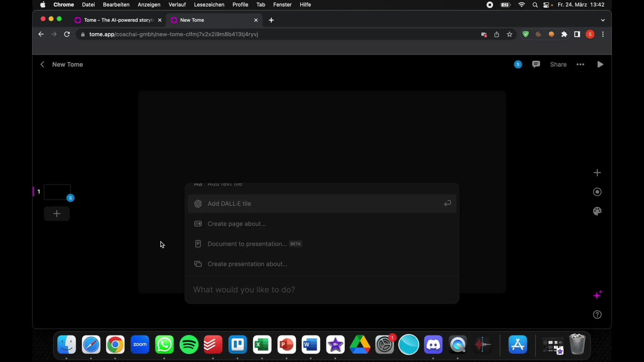The height and width of the screenshot is (362, 644).
Task: Click the three-dot more options menu
Action: (580, 65)
